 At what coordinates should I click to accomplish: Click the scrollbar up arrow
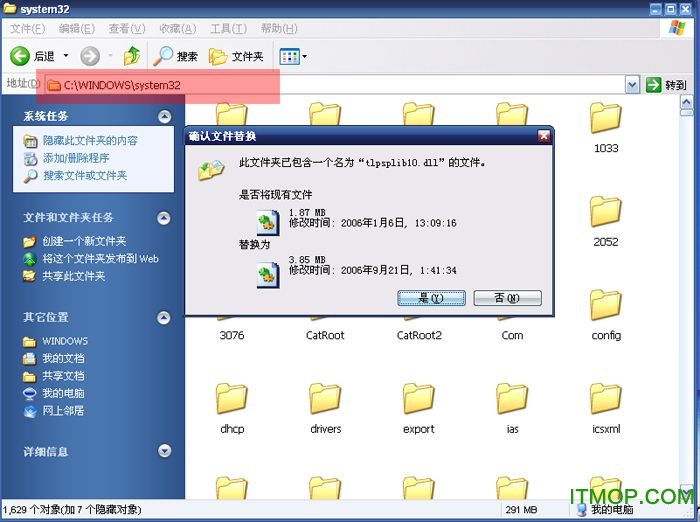tap(686, 102)
